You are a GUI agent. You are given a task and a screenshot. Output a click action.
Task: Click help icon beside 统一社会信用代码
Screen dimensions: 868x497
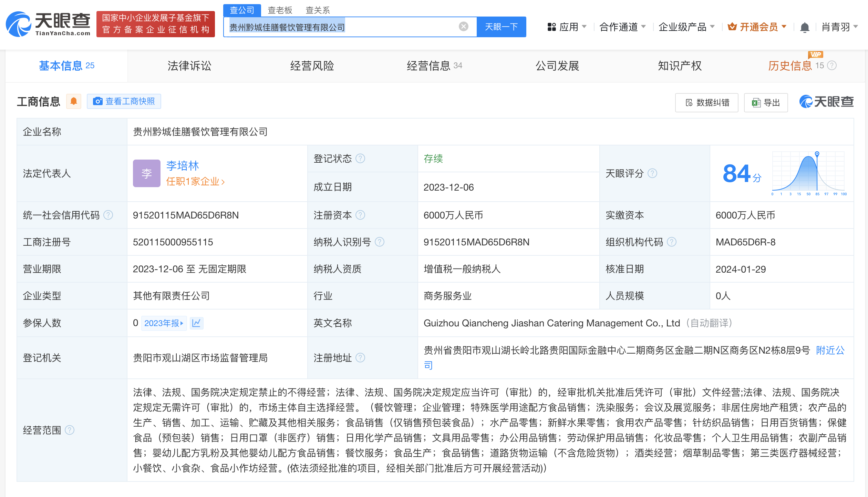(108, 215)
